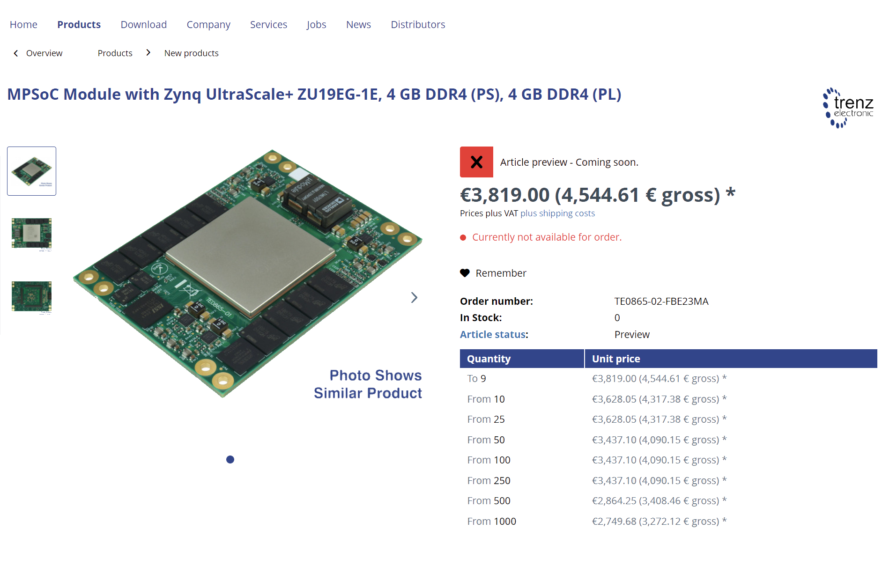Viewport: 882px width, 588px height.
Task: Open the Services menu item
Action: click(268, 24)
